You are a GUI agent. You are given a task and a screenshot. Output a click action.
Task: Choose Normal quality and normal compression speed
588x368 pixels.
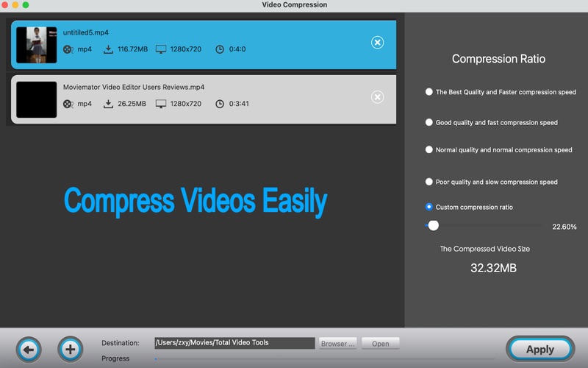pos(429,149)
